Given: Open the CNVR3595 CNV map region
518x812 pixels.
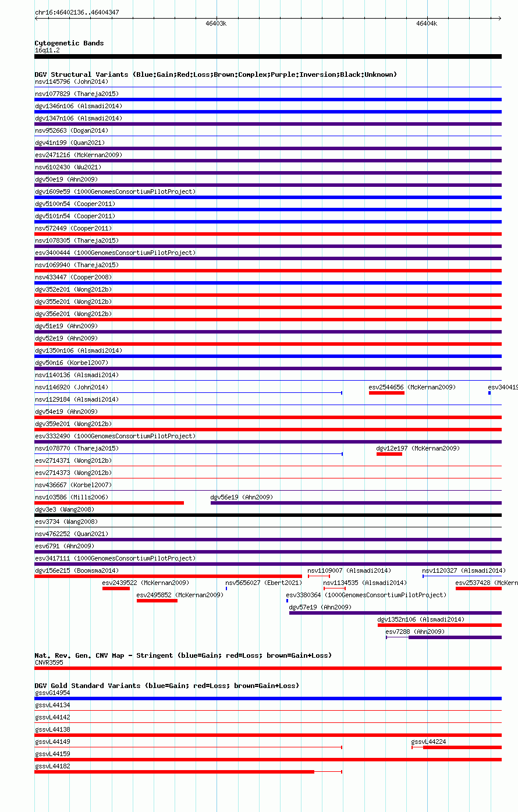Looking at the screenshot, I should pyautogui.click(x=268, y=668).
